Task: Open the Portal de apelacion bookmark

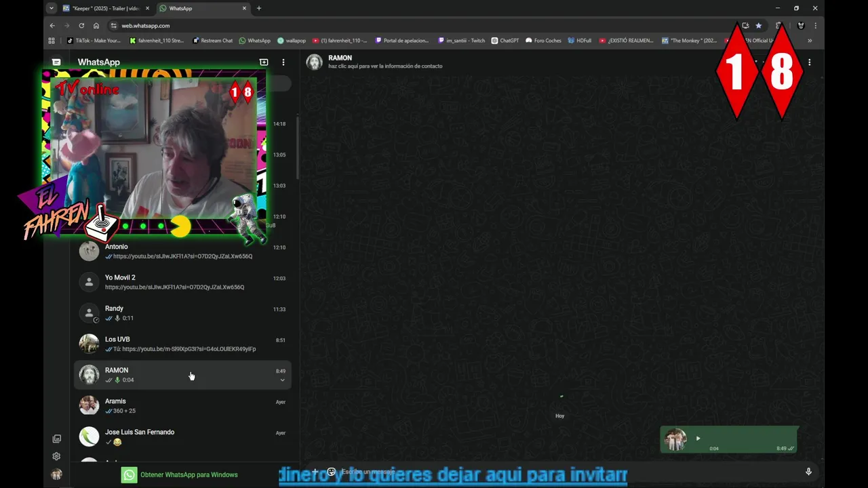Action: click(402, 41)
